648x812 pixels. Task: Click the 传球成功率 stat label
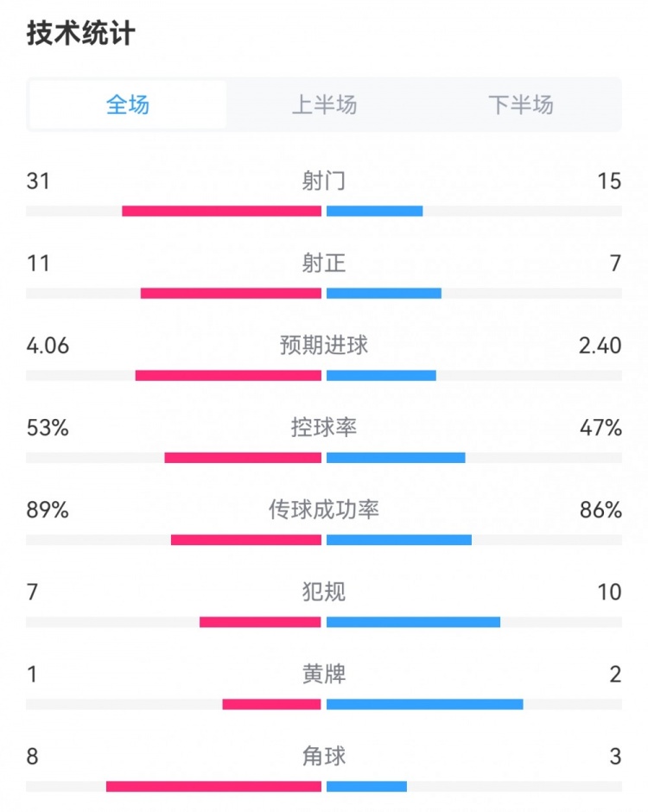pyautogui.click(x=324, y=510)
